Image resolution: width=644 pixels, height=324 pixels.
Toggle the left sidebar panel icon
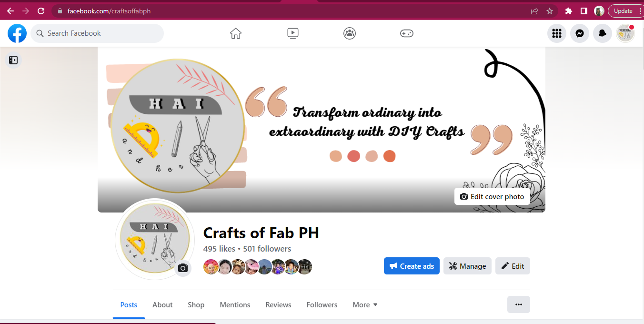13,60
